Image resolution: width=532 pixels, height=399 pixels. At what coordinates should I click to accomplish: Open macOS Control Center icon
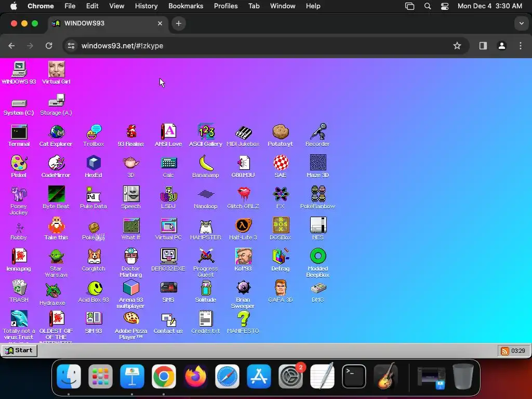(445, 6)
